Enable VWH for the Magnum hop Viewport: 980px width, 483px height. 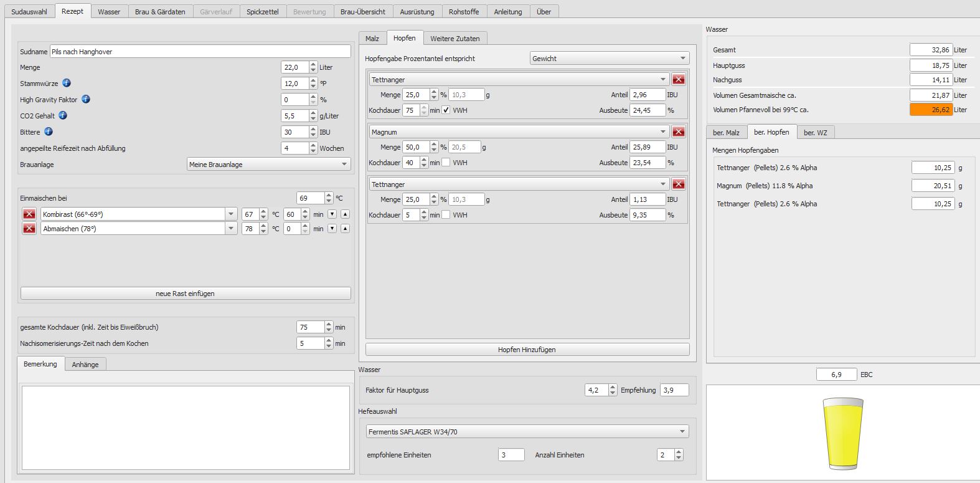pos(446,163)
